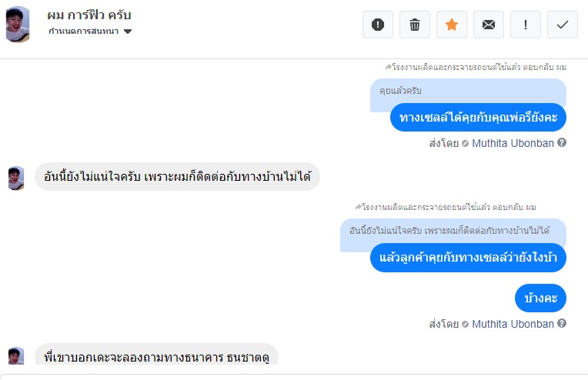Click customer avatar beside ธนาคาร ธนชาต message
The width and height of the screenshot is (588, 380).
(16, 357)
